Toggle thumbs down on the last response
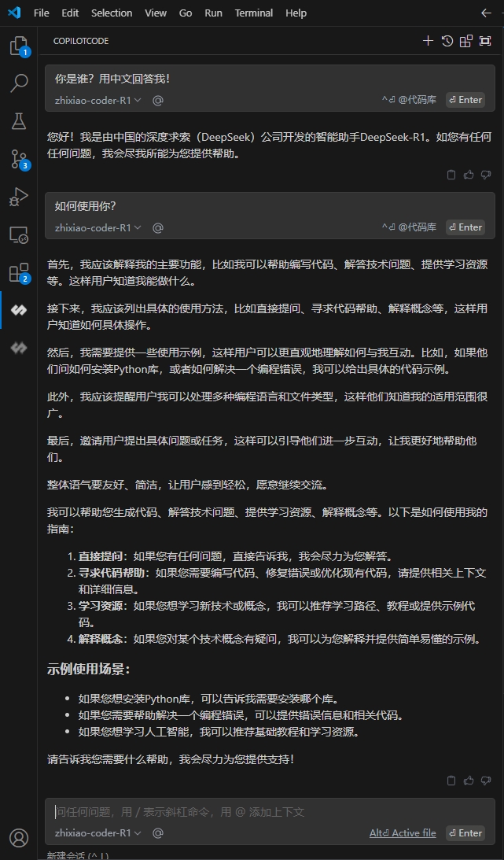 (486, 781)
